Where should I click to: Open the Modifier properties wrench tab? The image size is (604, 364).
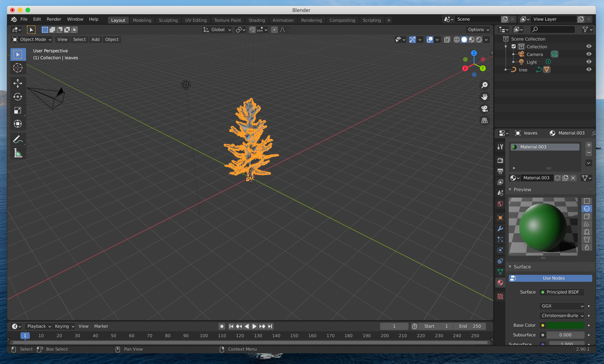click(x=500, y=229)
